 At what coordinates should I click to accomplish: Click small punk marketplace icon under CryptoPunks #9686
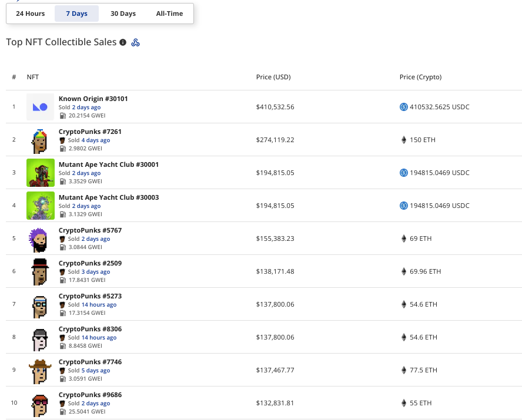62,404
